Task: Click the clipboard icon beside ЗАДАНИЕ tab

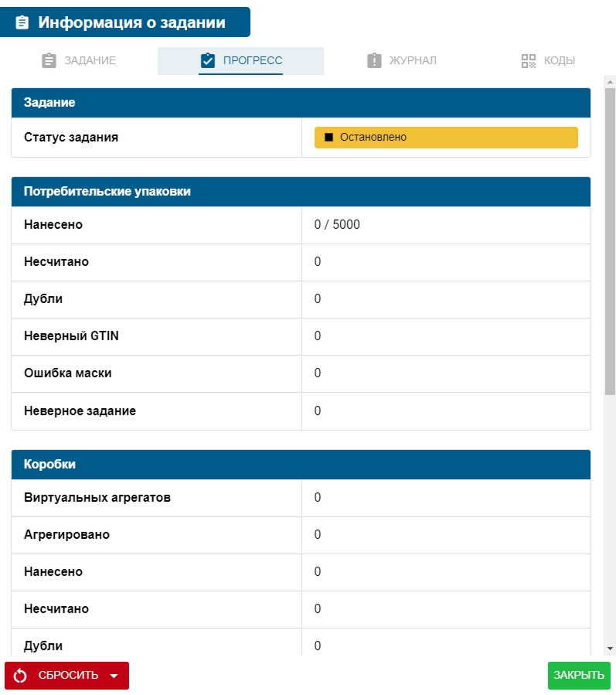Action: [x=48, y=60]
